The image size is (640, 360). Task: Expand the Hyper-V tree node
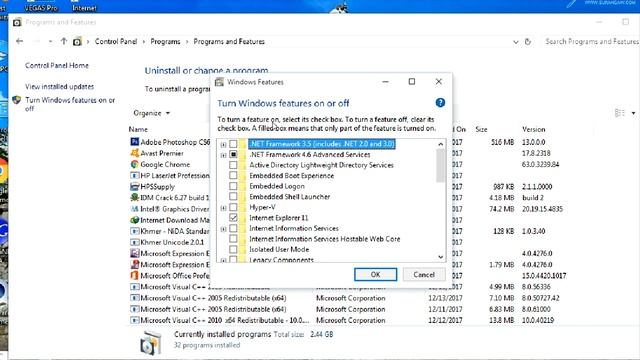(223, 208)
